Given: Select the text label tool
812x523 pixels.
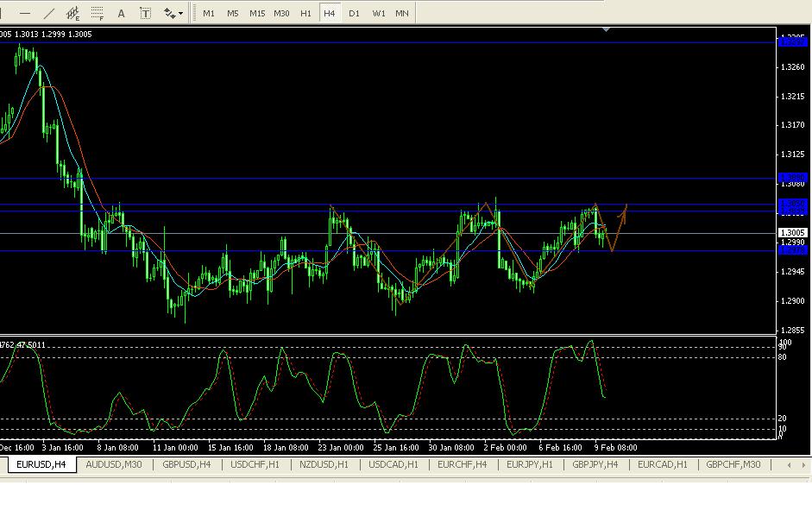Looking at the screenshot, I should coord(146,13).
